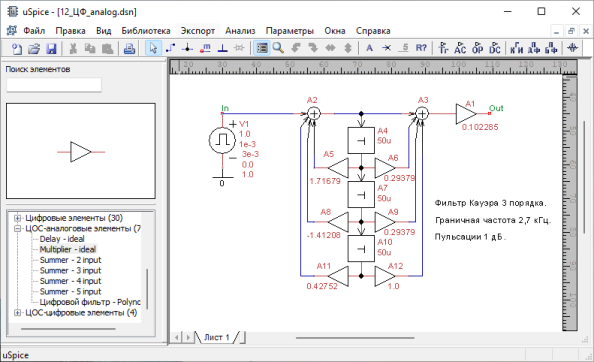
Task: Click the grayed component outline icon
Action: 239,48
